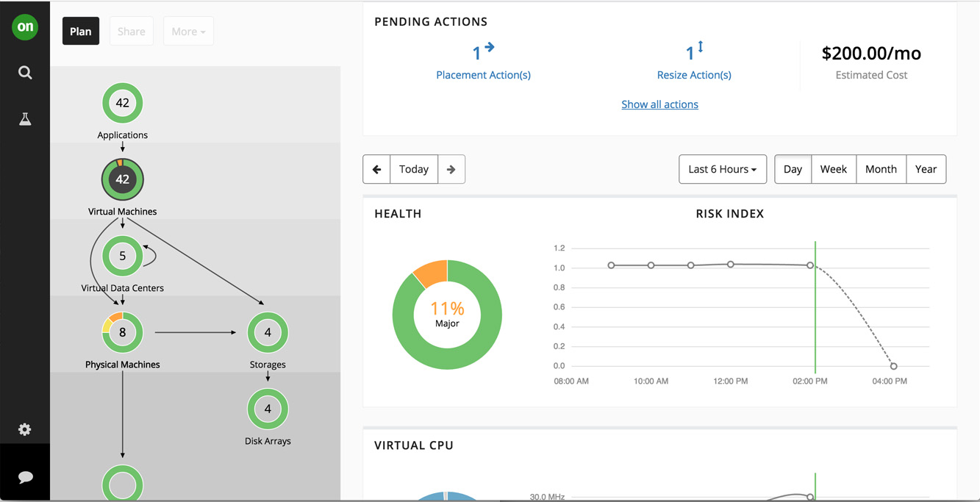Open the Placement Action(s) link

point(483,75)
